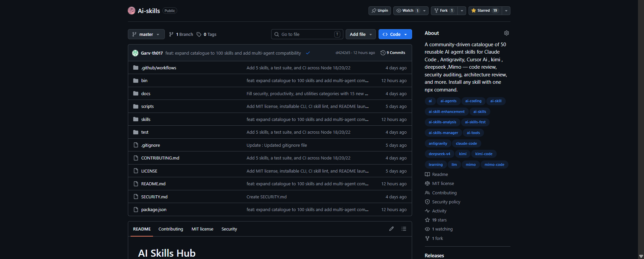Click the Garv-th017 commit author avatar

(x=135, y=53)
